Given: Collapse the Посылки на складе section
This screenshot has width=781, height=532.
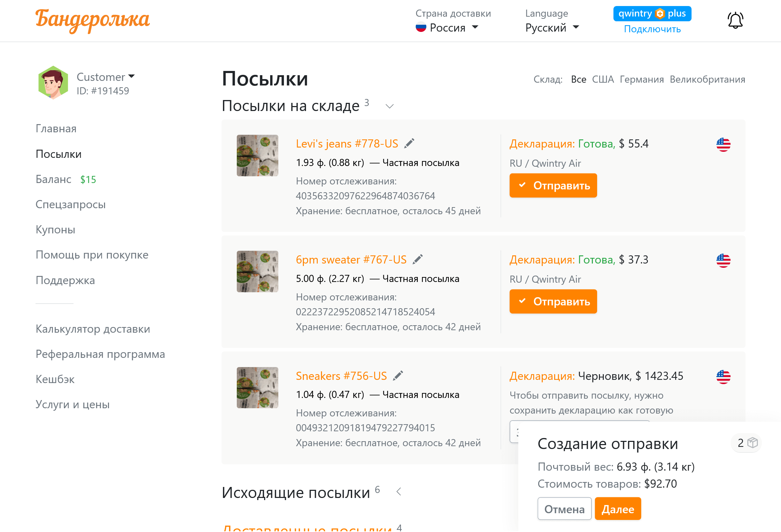Looking at the screenshot, I should coord(389,106).
